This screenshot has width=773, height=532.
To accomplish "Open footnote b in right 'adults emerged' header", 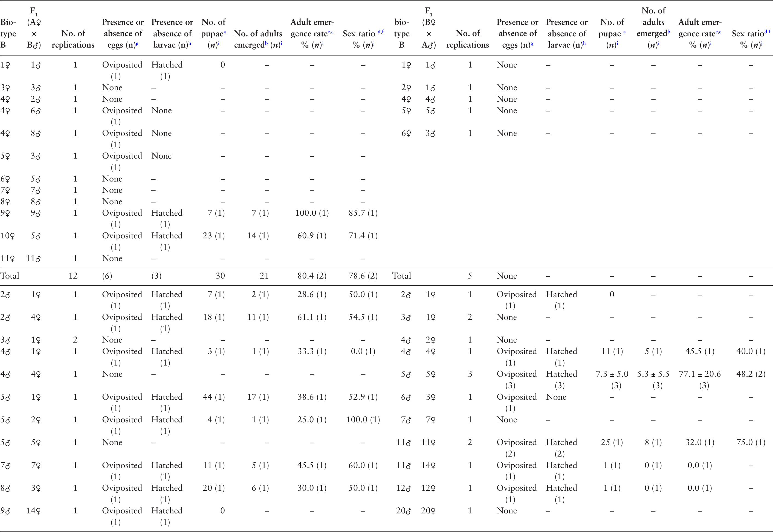I will click(x=668, y=32).
